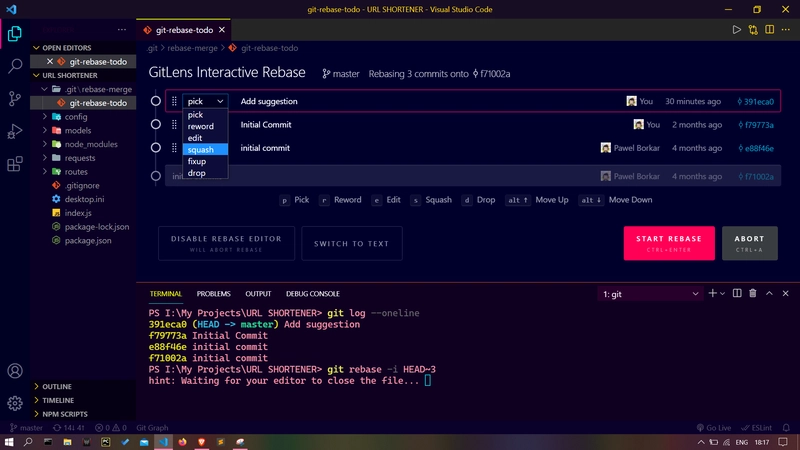
Task: Open the terminal selector '1: git' dropdown
Action: click(x=650, y=294)
